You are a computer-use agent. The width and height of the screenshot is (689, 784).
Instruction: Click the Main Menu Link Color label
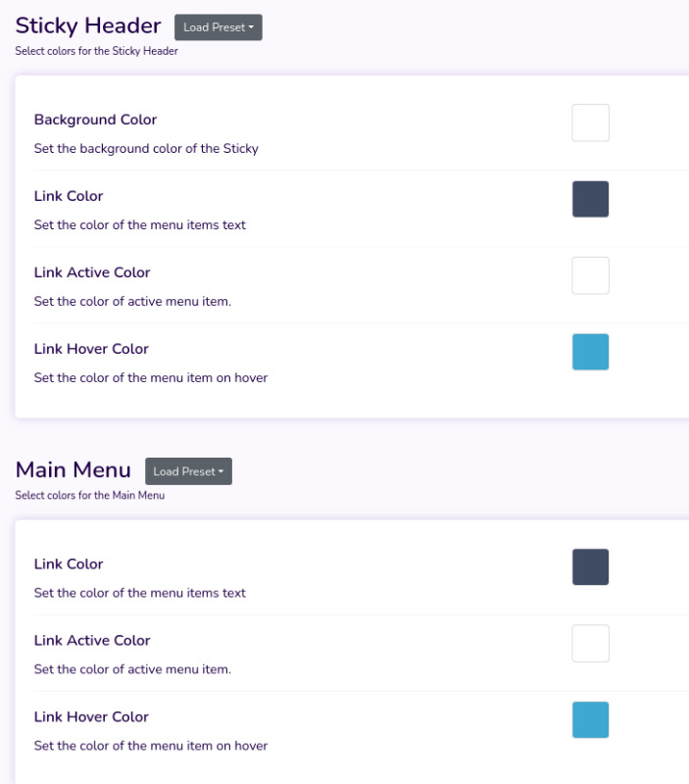click(69, 564)
